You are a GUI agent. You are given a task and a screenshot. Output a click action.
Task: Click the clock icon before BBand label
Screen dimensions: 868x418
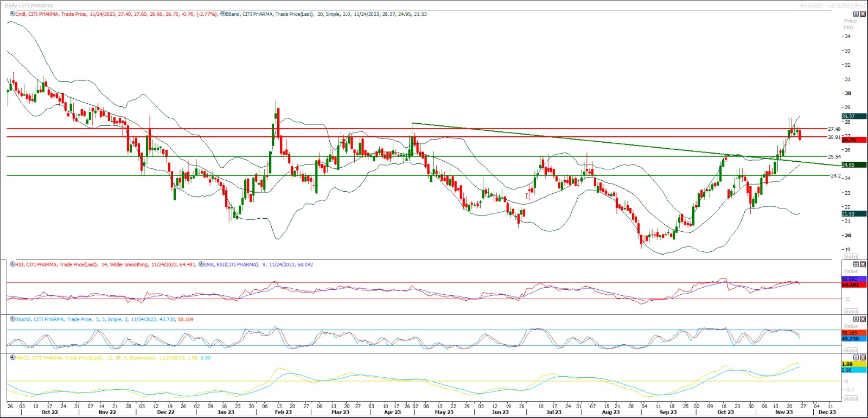coord(222,14)
